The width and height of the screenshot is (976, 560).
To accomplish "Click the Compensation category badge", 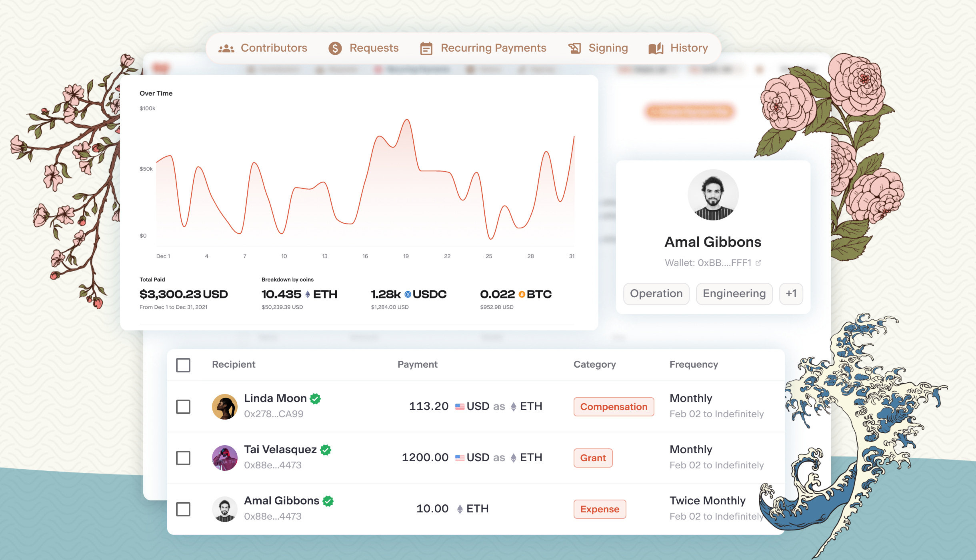I will click(x=614, y=407).
